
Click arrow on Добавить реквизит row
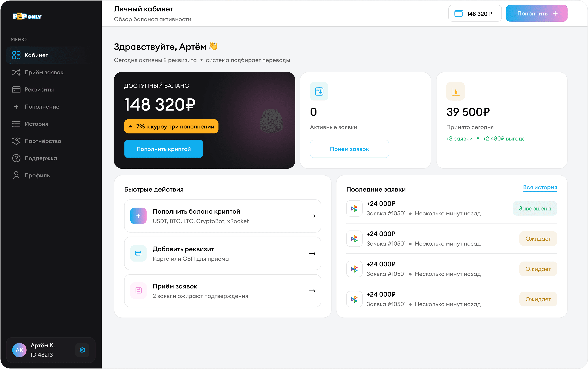pos(312,254)
